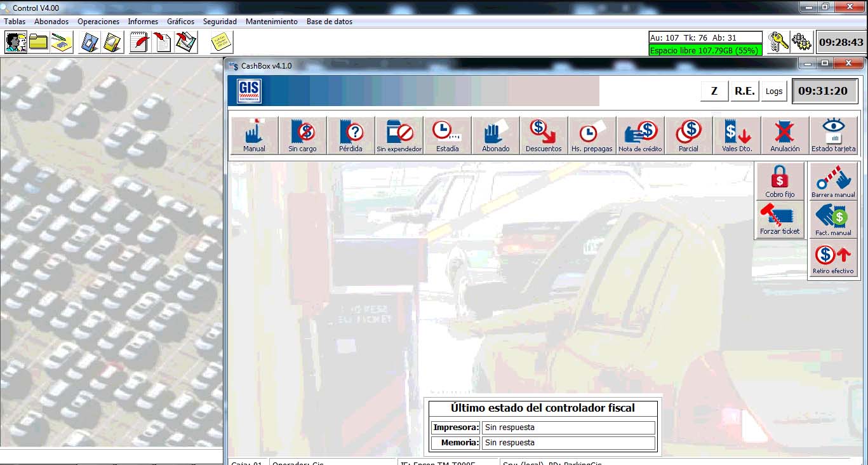This screenshot has width=868, height=465.
Task: Click the document with red arrow icon
Action: coord(163,43)
